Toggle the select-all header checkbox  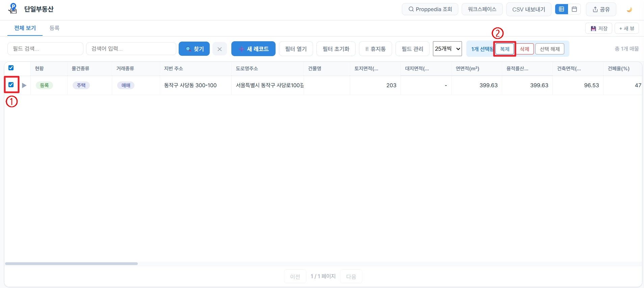tap(11, 68)
